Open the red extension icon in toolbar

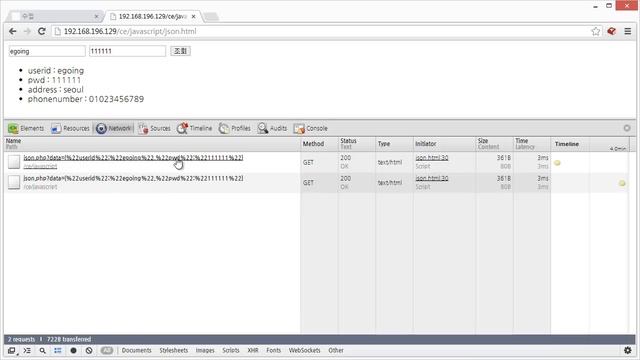(x=611, y=31)
